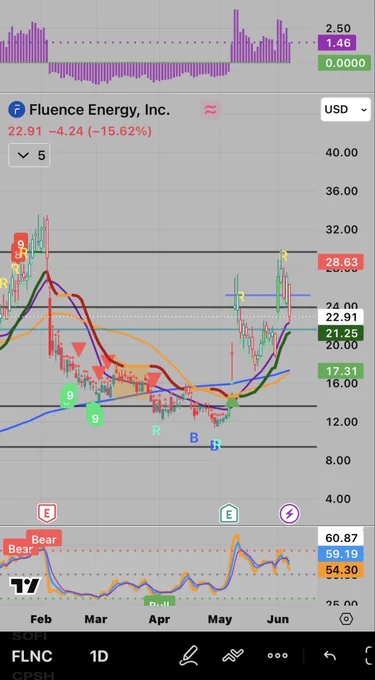
Task: Tap the purple lightning bolt event marker
Action: (289, 514)
